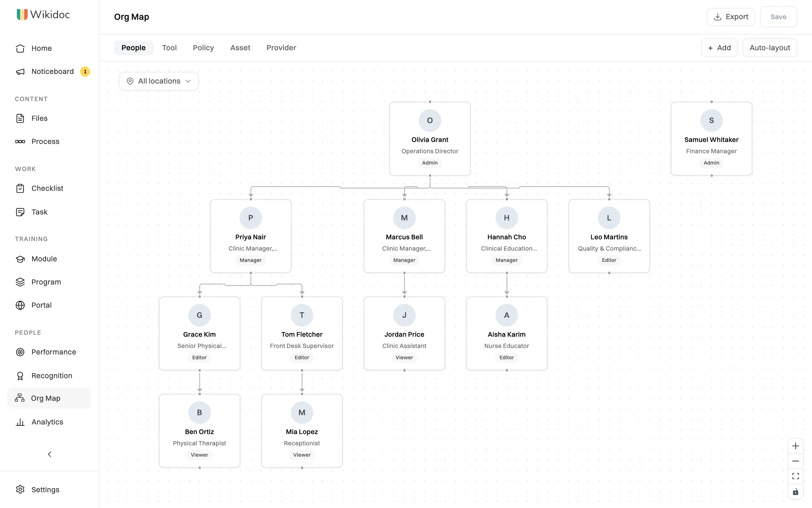Select the Hannah Cho card
The image size is (812, 508).
point(507,236)
